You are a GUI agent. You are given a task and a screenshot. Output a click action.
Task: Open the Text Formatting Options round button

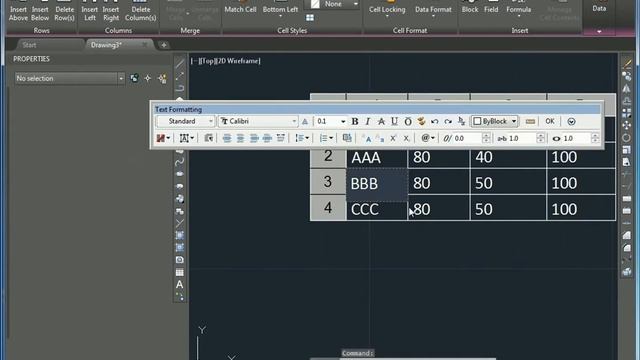click(571, 121)
